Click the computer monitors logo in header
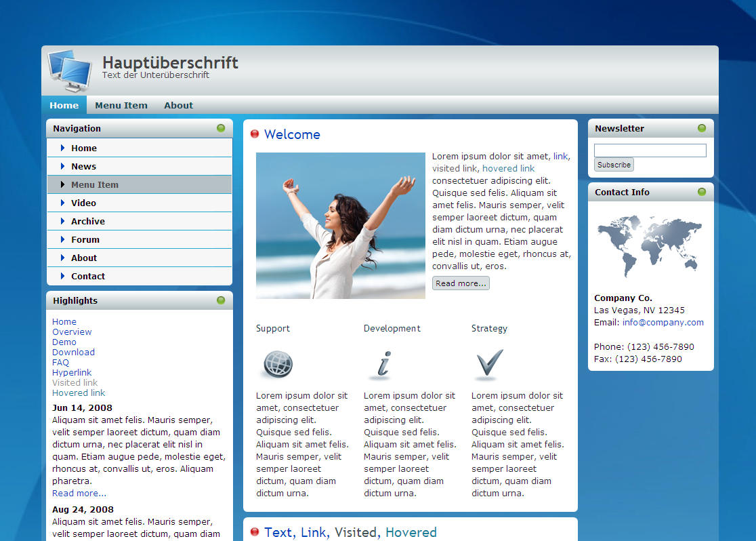This screenshot has height=541, width=756. 69,71
